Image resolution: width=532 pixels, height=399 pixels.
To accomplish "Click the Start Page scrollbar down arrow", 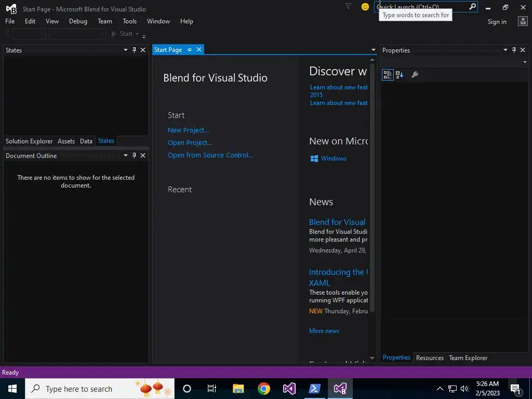I will pos(372,358).
